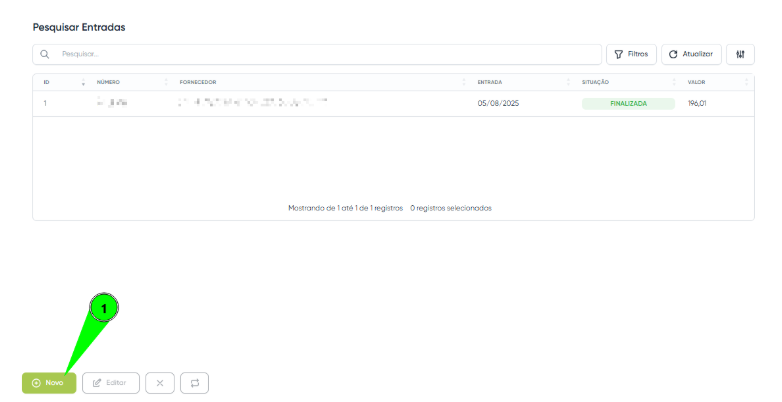Screen dimensions: 782x402
Task: Click the X cancel icon button
Action: pos(160,383)
